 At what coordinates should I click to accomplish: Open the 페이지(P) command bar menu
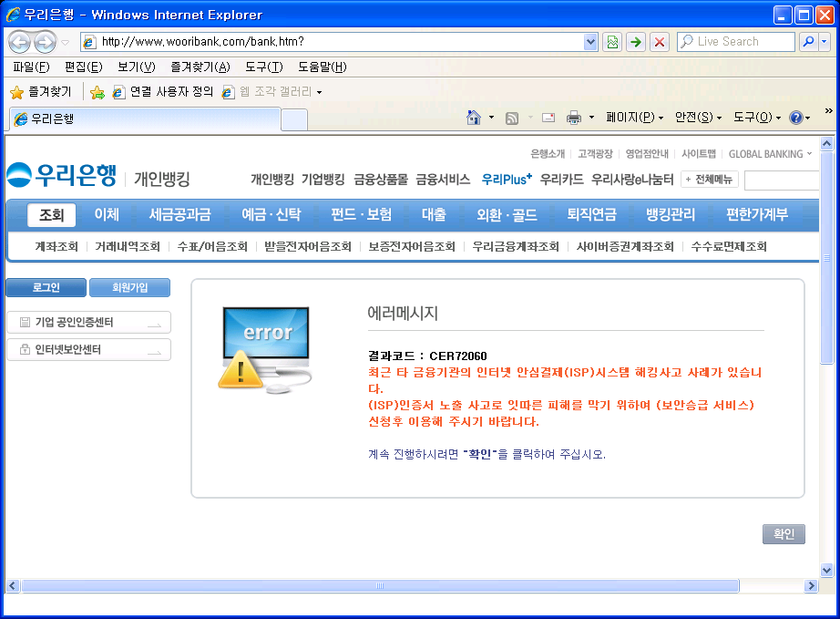(635, 118)
